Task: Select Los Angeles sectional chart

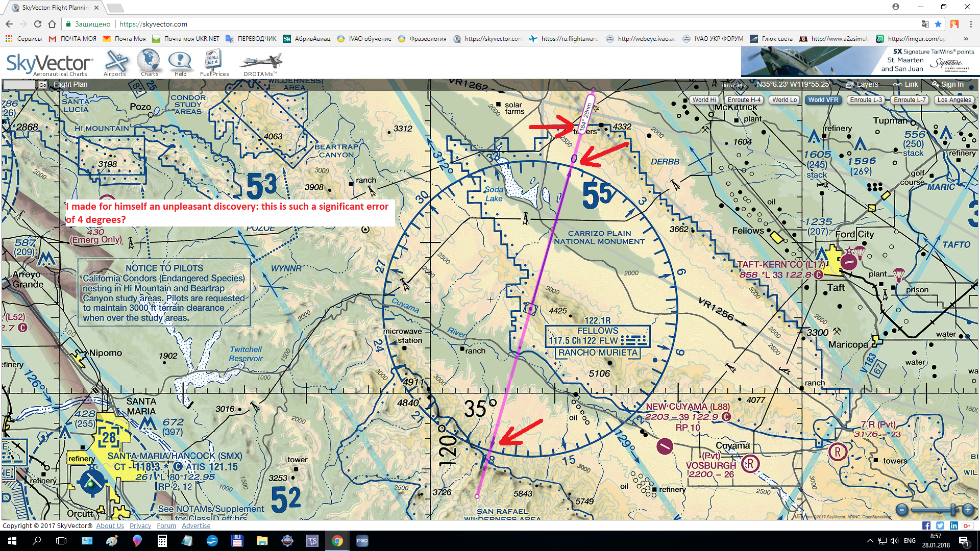Action: pyautogui.click(x=954, y=100)
